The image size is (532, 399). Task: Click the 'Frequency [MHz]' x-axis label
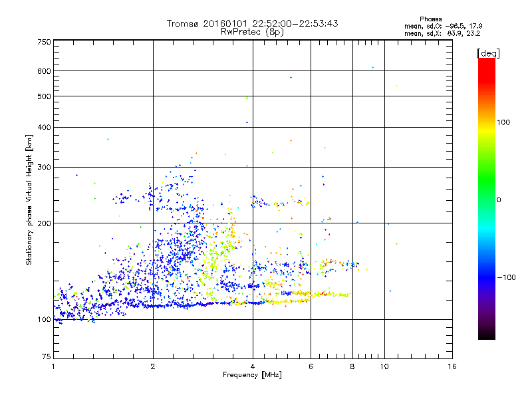(x=252, y=375)
